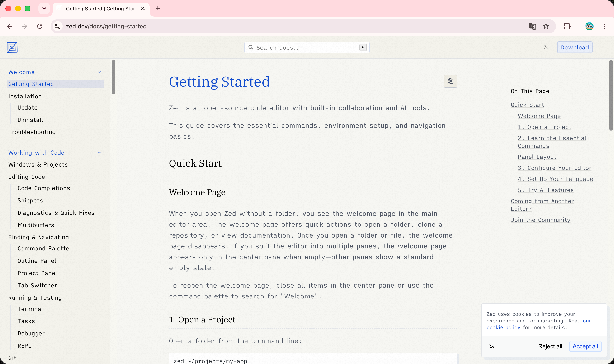Image resolution: width=614 pixels, height=364 pixels.
Task: Open Multibuffers sidebar item
Action: pos(36,225)
